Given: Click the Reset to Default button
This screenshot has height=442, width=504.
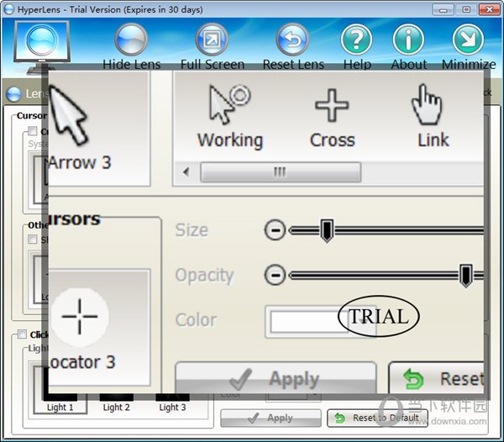Looking at the screenshot, I should coord(377,418).
